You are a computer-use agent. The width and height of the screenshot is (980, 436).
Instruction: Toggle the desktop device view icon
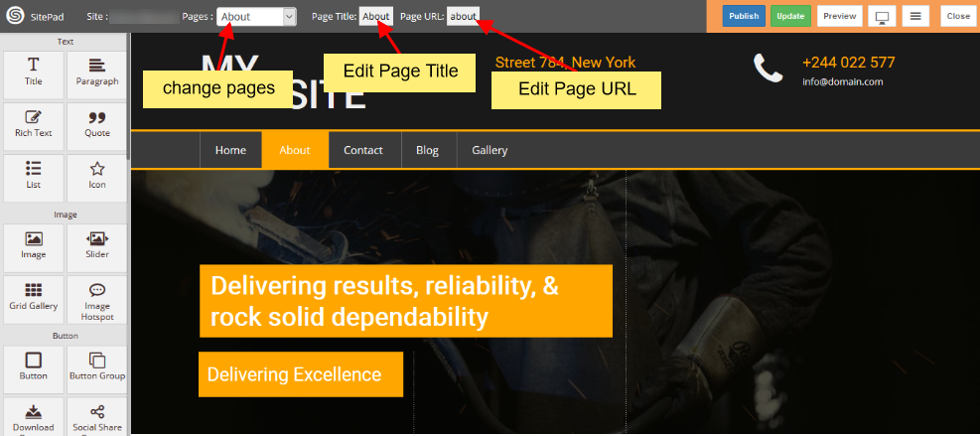tap(881, 17)
